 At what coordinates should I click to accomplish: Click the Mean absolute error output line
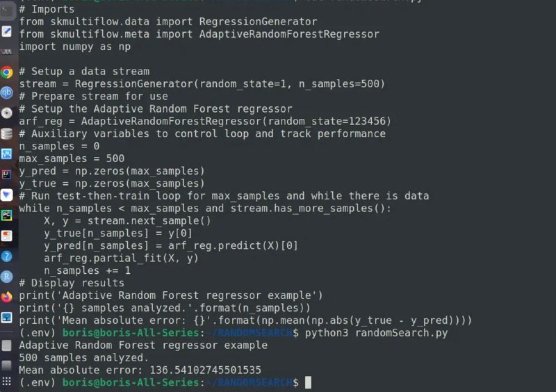coord(140,370)
